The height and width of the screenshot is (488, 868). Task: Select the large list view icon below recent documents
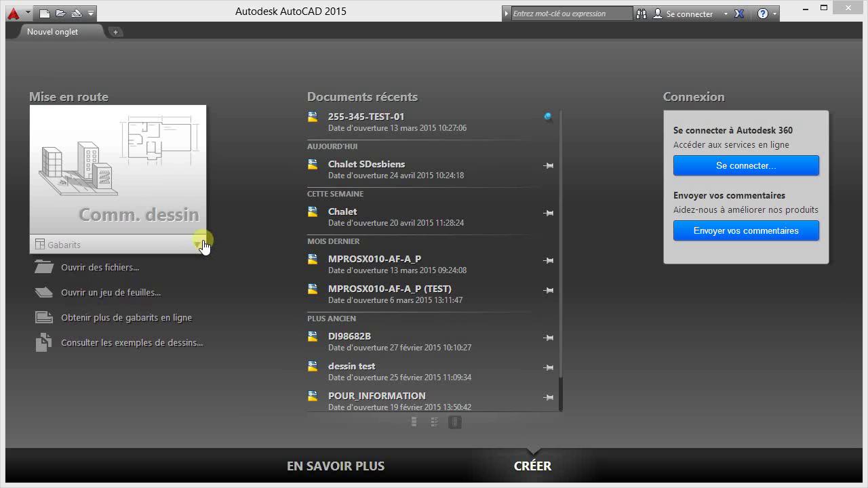pyautogui.click(x=454, y=422)
